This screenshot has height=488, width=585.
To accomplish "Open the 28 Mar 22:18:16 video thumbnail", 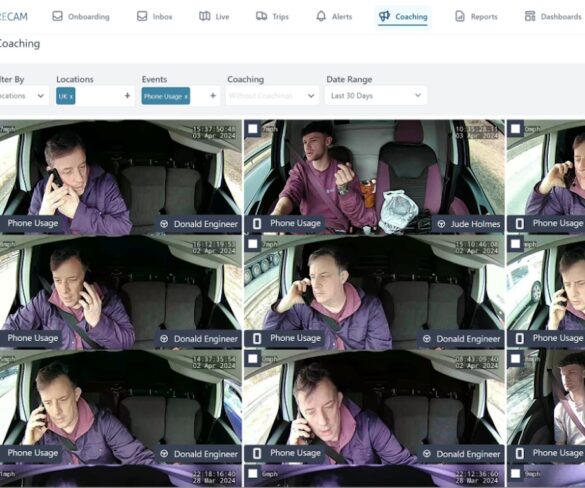I will coord(121,476).
